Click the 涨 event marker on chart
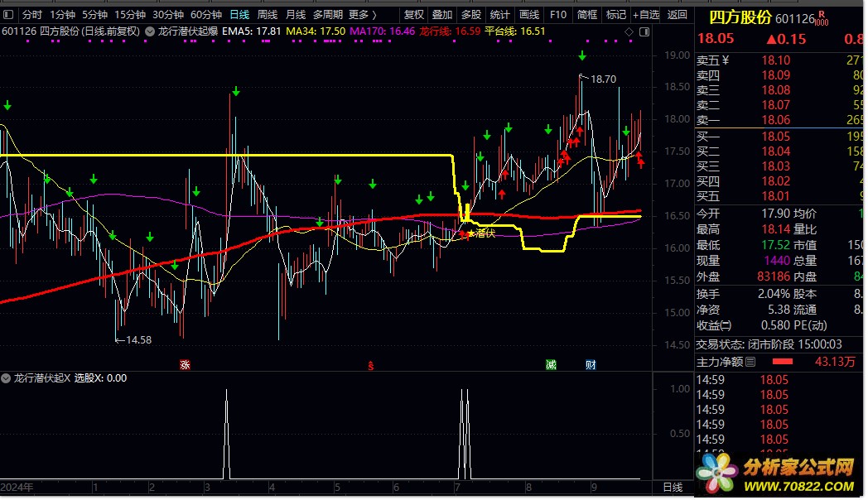 [185, 364]
